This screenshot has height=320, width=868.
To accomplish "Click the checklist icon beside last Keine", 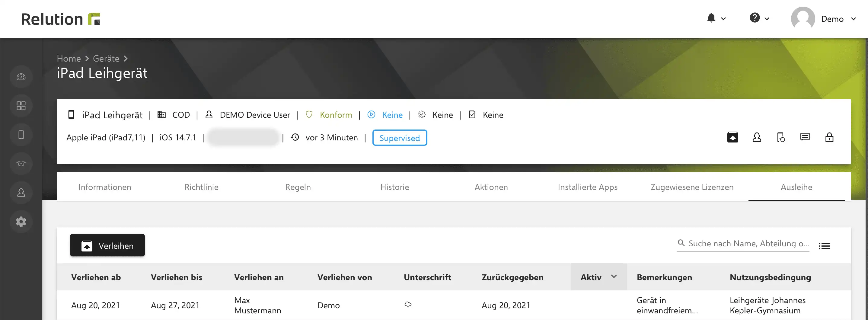I will tap(472, 115).
